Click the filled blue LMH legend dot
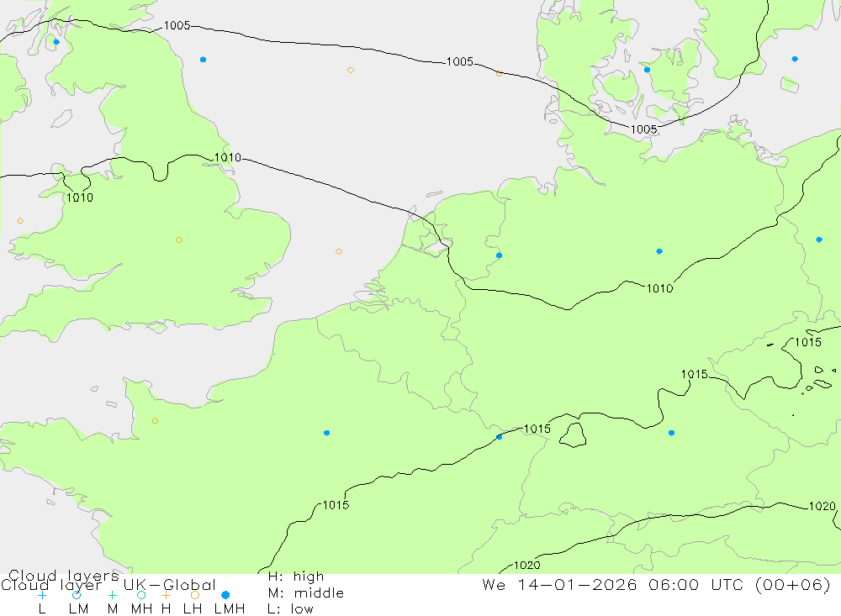Screen dimensions: 841x616 (x=225, y=595)
